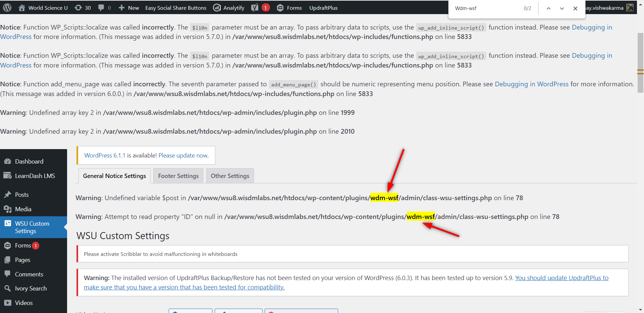Screen dimensions: 644x313
Task: Click the WSU Custom Settings page heading
Action: [123, 236]
